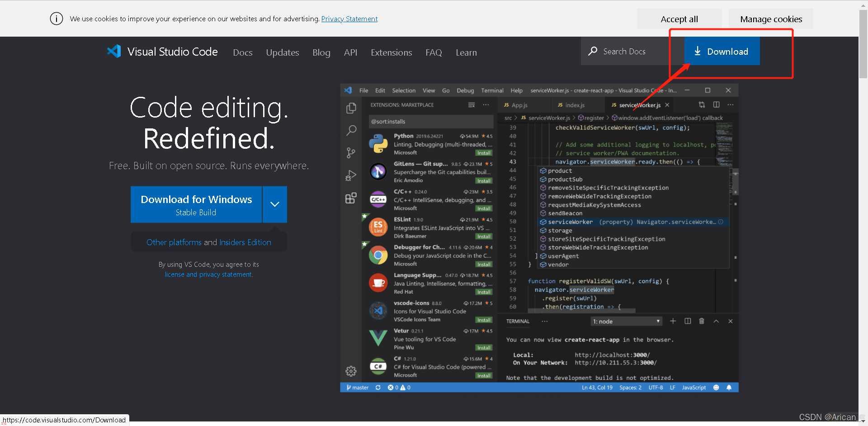Click the Visual Studio Code logo icon
The width and height of the screenshot is (868, 426).
(114, 51)
